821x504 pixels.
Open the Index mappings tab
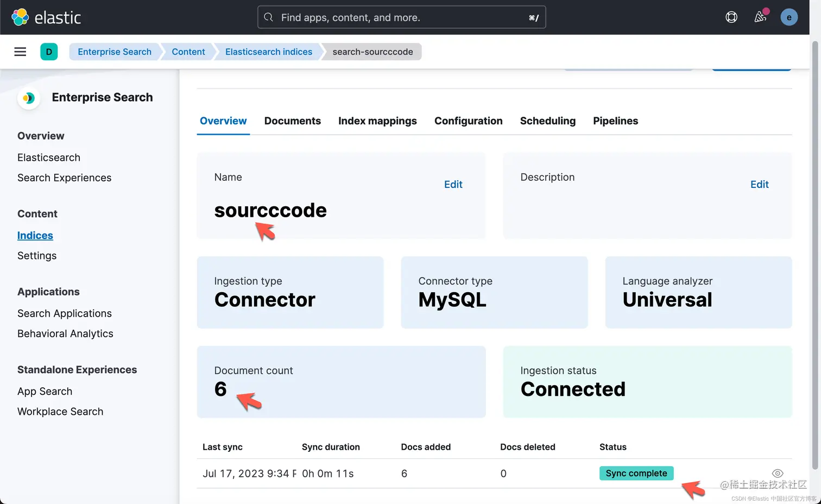pos(377,121)
